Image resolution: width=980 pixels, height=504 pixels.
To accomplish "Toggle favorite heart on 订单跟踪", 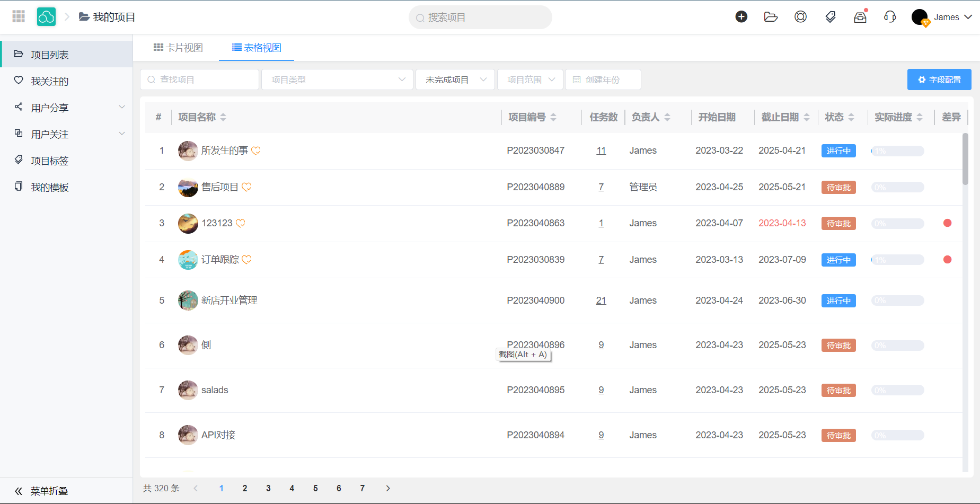I will click(x=246, y=260).
